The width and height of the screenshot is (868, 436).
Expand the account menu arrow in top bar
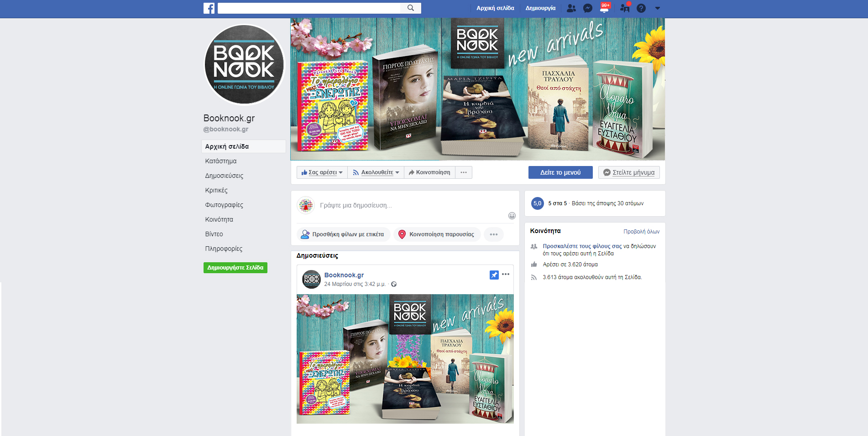[658, 8]
